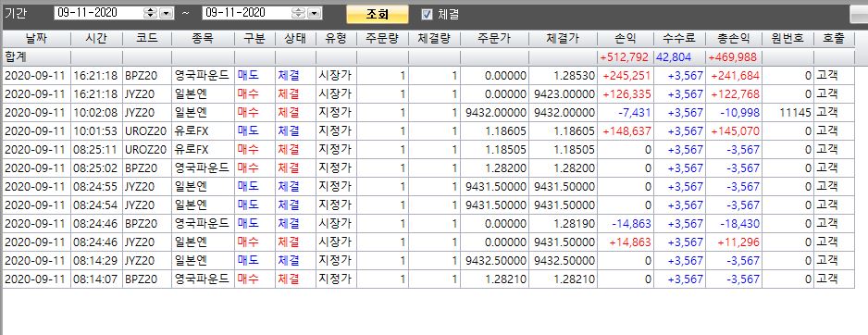Click total profit value +512,792
This screenshot has height=335, width=868.
tap(624, 57)
